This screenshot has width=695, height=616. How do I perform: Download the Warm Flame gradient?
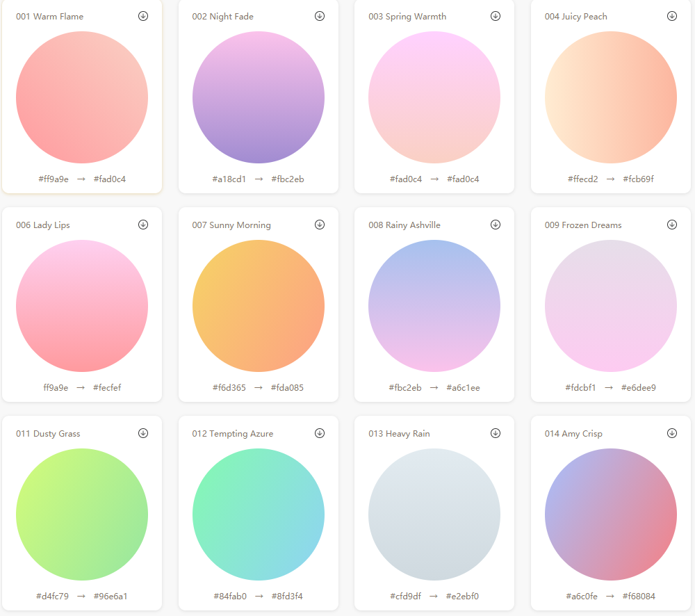click(x=143, y=16)
